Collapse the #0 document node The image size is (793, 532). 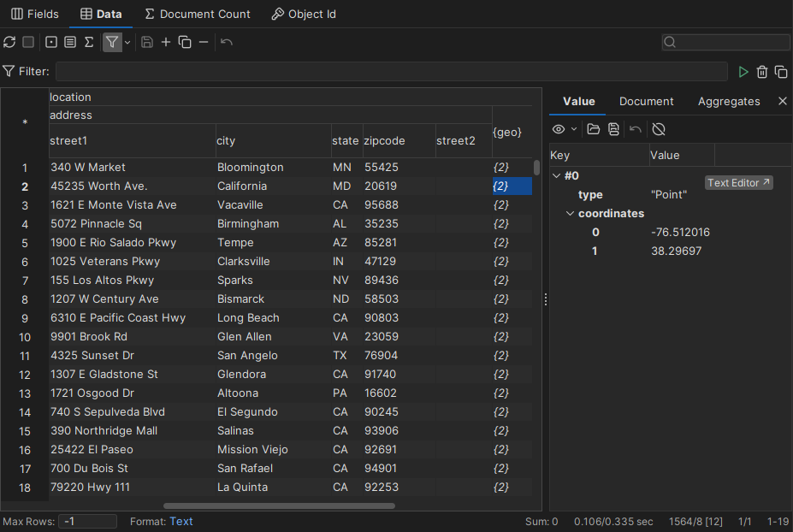pos(556,175)
